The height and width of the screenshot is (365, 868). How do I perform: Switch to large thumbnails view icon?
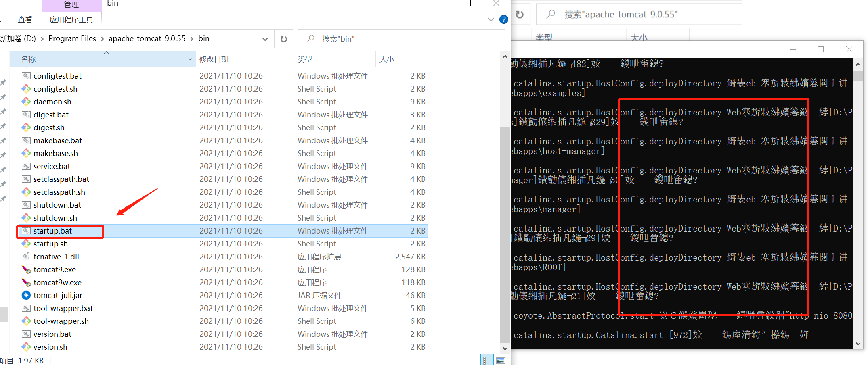click(x=501, y=360)
